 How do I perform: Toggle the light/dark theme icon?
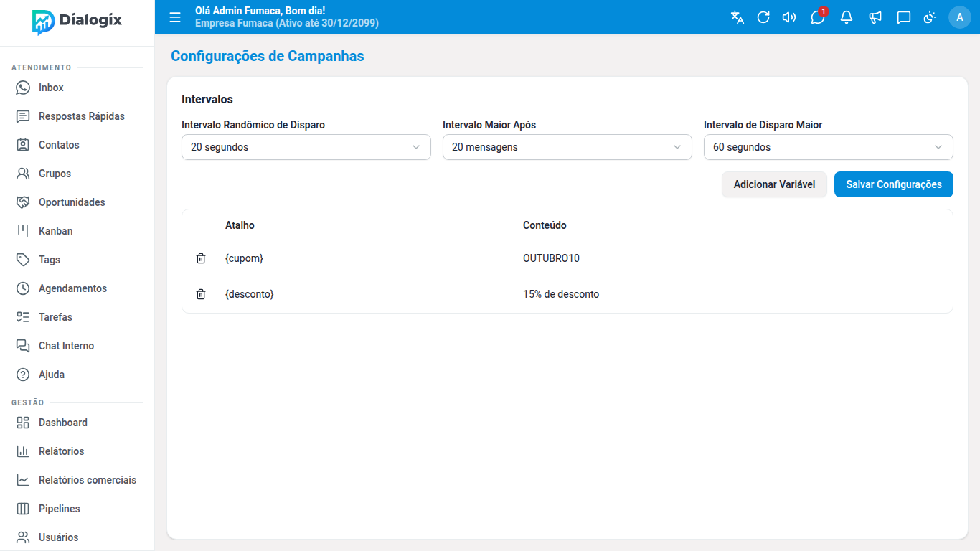[x=930, y=17]
